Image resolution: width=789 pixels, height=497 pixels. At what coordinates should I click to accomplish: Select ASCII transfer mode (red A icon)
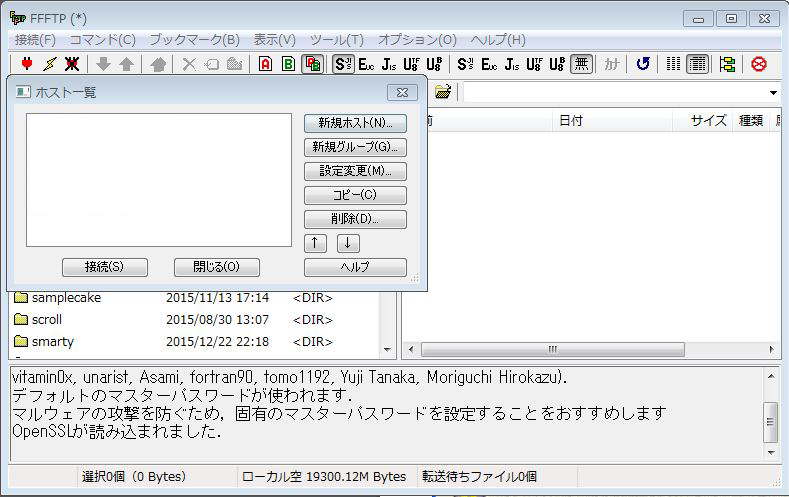point(266,64)
